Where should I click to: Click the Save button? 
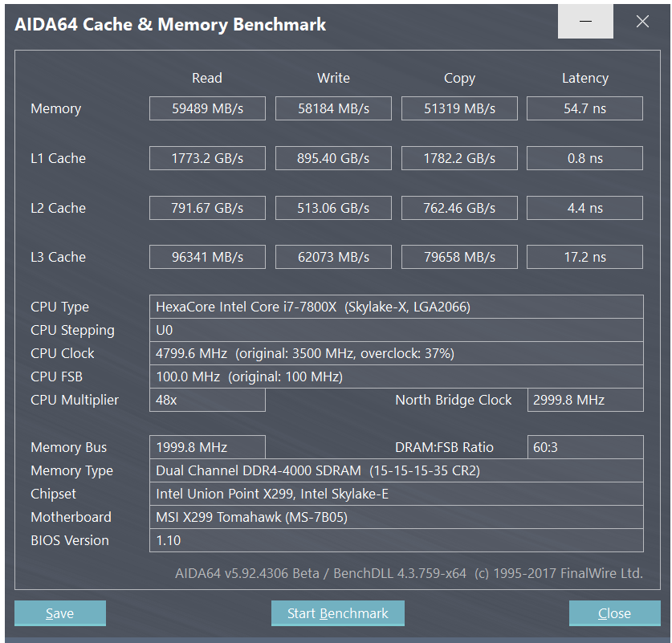coord(60,613)
